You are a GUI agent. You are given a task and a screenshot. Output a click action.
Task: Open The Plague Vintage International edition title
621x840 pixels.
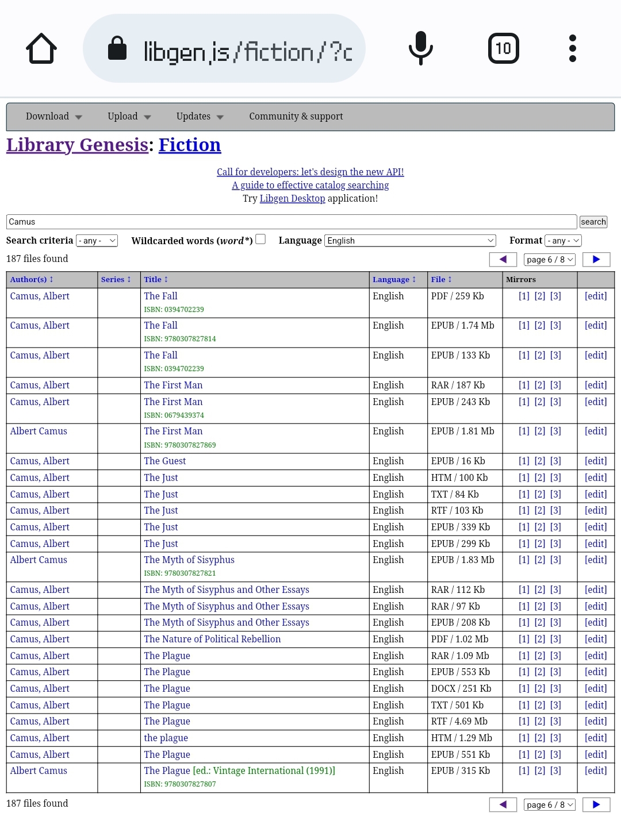coord(239,770)
